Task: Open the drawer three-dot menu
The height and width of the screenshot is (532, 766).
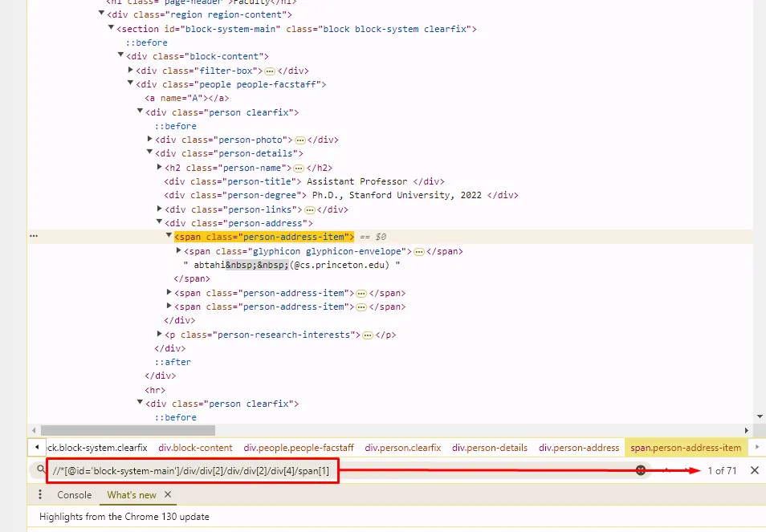Action: click(40, 495)
